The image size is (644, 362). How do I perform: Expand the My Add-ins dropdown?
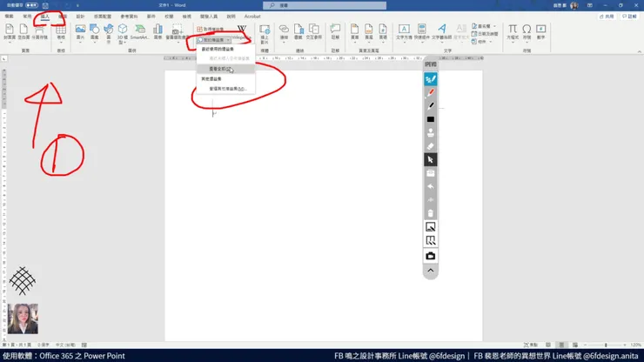(x=213, y=40)
